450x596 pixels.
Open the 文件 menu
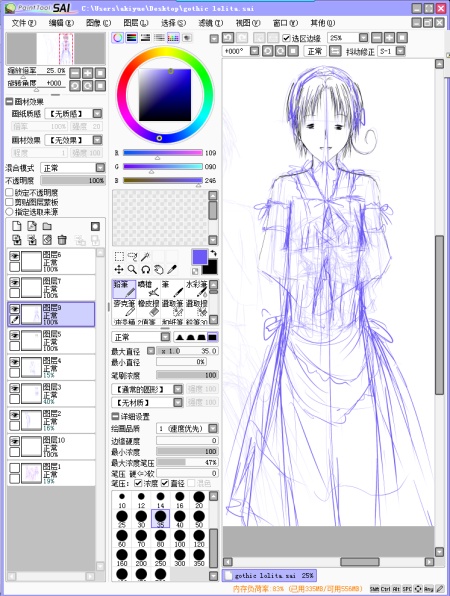click(24, 23)
